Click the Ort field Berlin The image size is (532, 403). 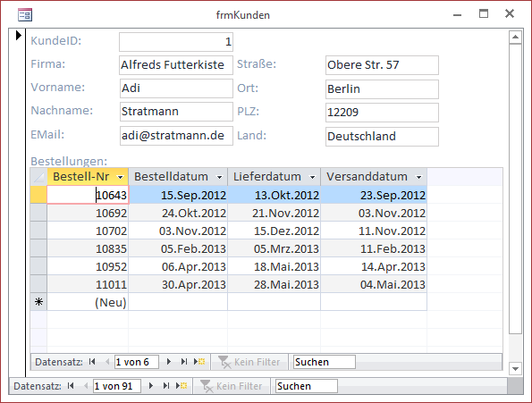point(382,88)
